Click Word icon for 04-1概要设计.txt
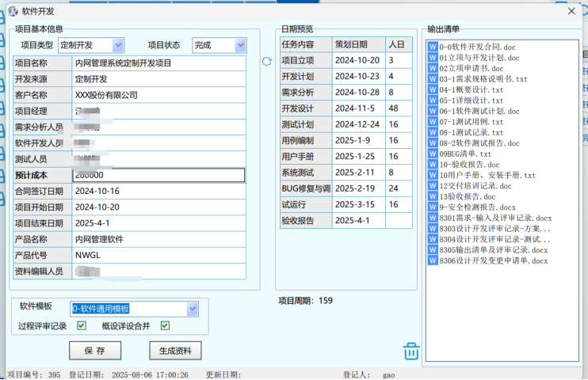The image size is (588, 380). (433, 89)
